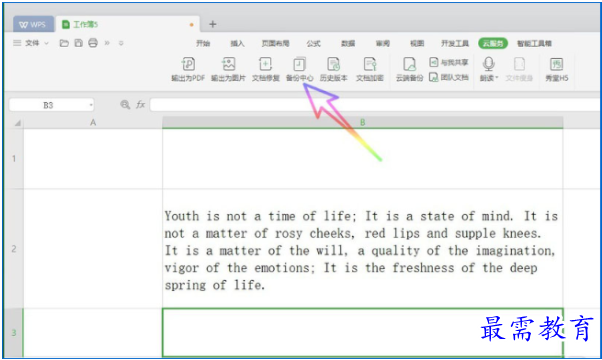This screenshot has height=360, width=602.
Task: Select column B header
Action: (x=362, y=122)
